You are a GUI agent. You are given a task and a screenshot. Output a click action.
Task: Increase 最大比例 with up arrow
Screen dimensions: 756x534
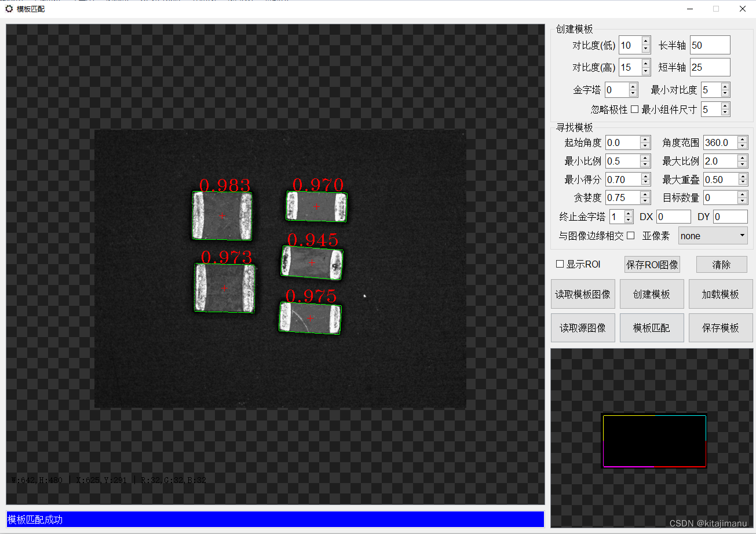(743, 158)
